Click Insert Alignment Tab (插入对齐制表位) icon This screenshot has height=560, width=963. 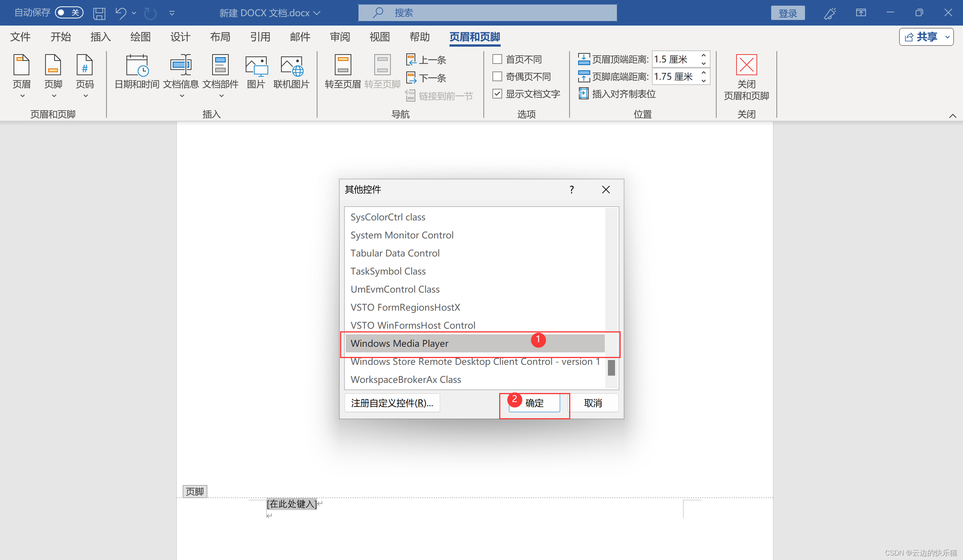[583, 94]
